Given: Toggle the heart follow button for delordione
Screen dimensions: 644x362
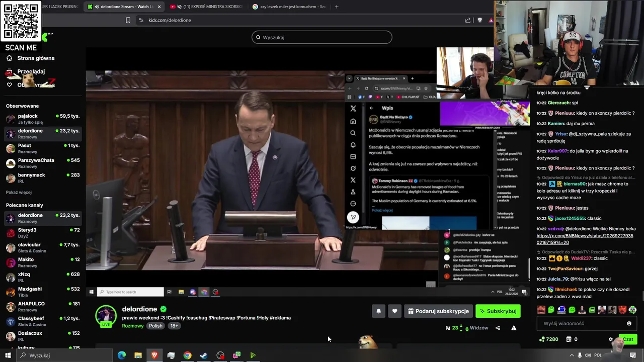Looking at the screenshot, I should pos(394,311).
